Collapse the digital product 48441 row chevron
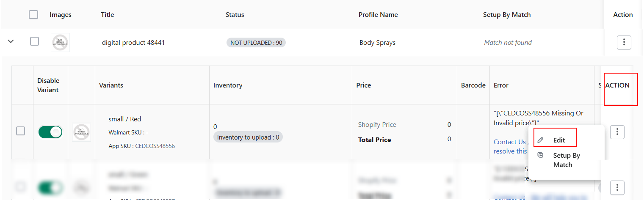The image size is (644, 200). point(11,41)
